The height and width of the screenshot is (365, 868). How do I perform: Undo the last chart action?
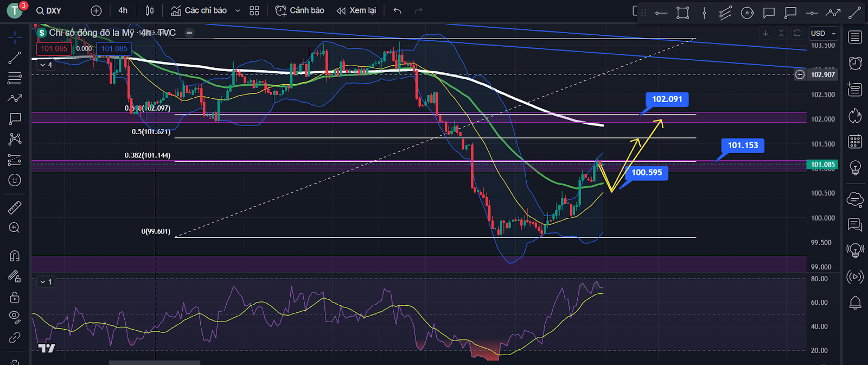point(397,10)
